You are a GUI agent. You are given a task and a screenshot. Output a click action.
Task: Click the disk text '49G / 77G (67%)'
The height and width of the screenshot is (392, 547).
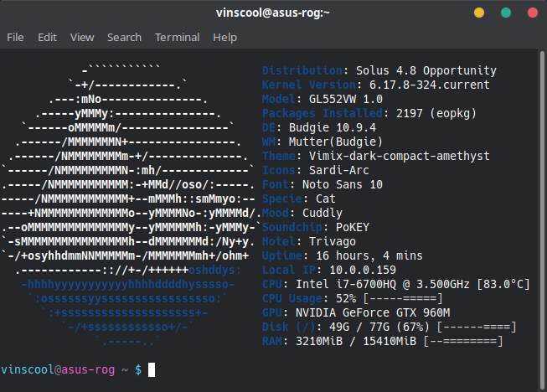point(379,328)
